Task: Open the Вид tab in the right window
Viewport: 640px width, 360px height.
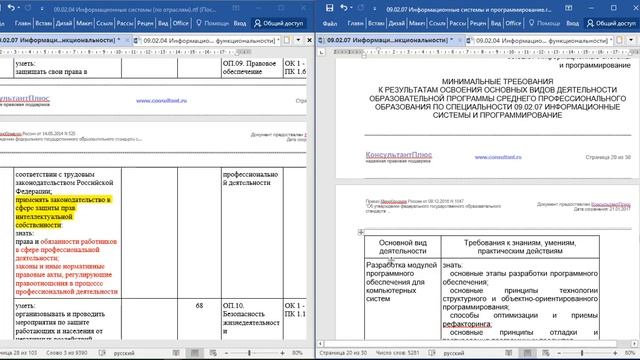Action: [x=496, y=24]
